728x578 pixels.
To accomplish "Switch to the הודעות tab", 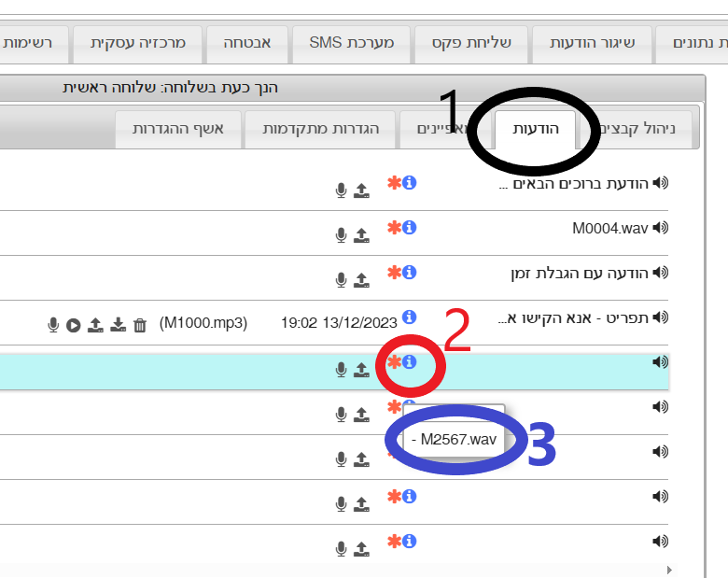I will coord(536,129).
